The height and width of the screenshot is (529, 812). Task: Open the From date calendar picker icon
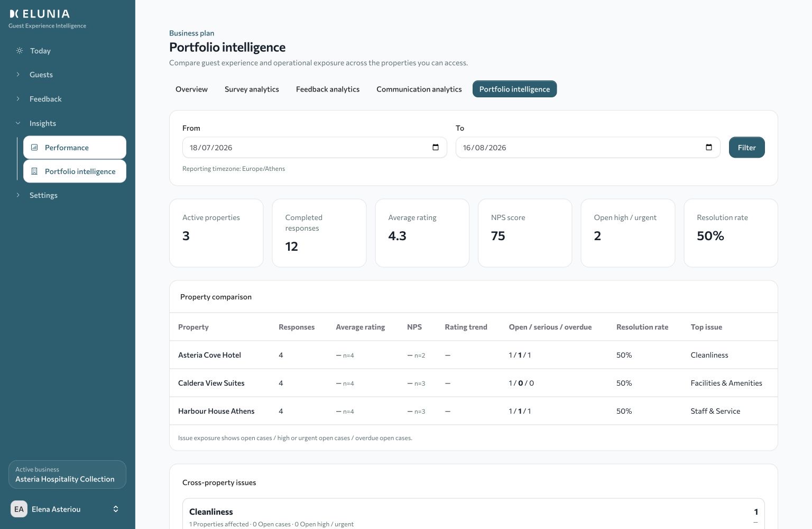pos(436,148)
